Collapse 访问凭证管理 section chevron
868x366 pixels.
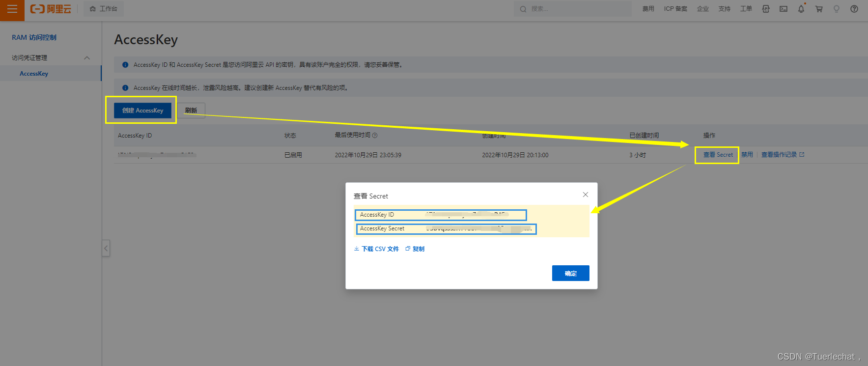coord(87,58)
